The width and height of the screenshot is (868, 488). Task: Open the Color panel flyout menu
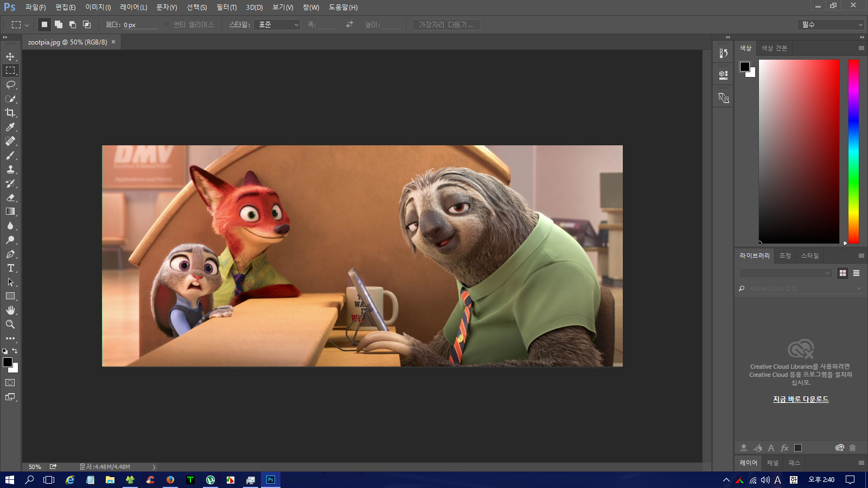861,48
